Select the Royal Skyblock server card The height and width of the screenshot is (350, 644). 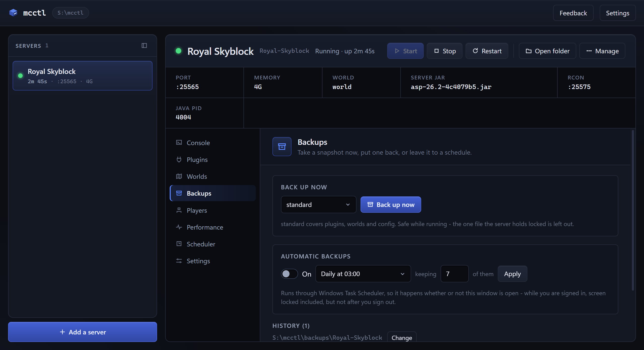(83, 76)
